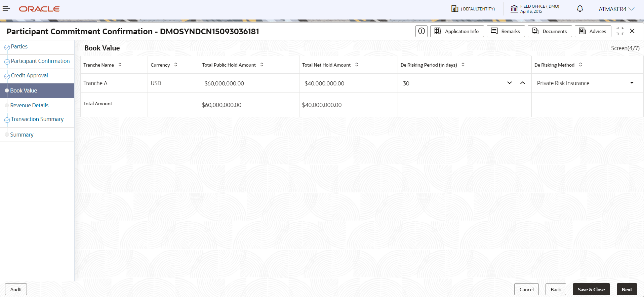Go to the Parties step

(19, 46)
